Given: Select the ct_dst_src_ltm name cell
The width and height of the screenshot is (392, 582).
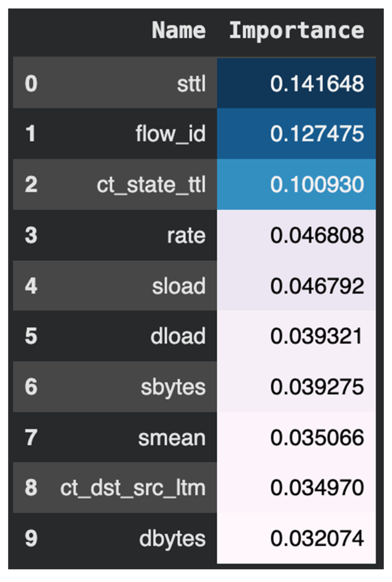Looking at the screenshot, I should 133,488.
